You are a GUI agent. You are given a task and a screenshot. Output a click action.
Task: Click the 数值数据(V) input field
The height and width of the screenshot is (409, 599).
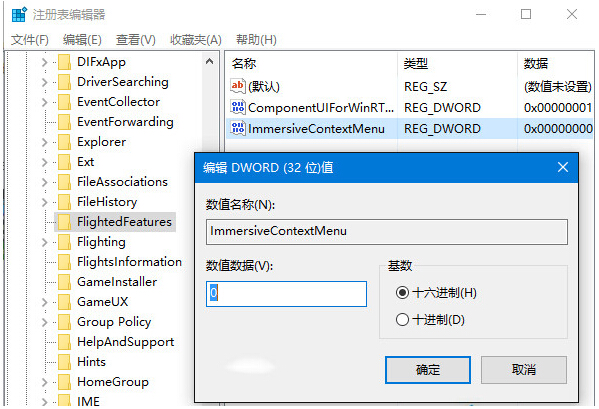[x=286, y=294]
